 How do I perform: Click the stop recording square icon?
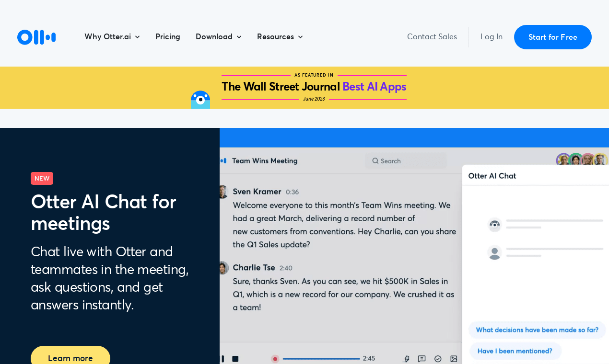click(235, 359)
